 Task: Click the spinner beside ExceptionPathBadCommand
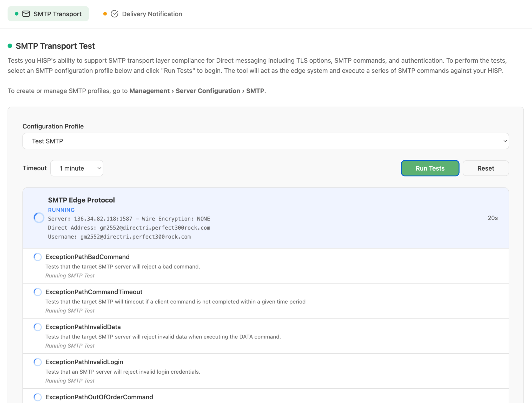[38, 257]
